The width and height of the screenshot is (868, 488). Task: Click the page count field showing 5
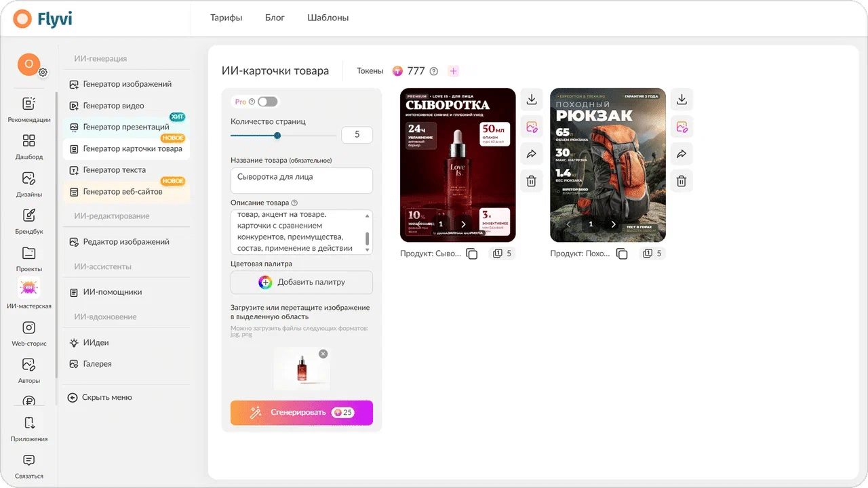pos(357,135)
